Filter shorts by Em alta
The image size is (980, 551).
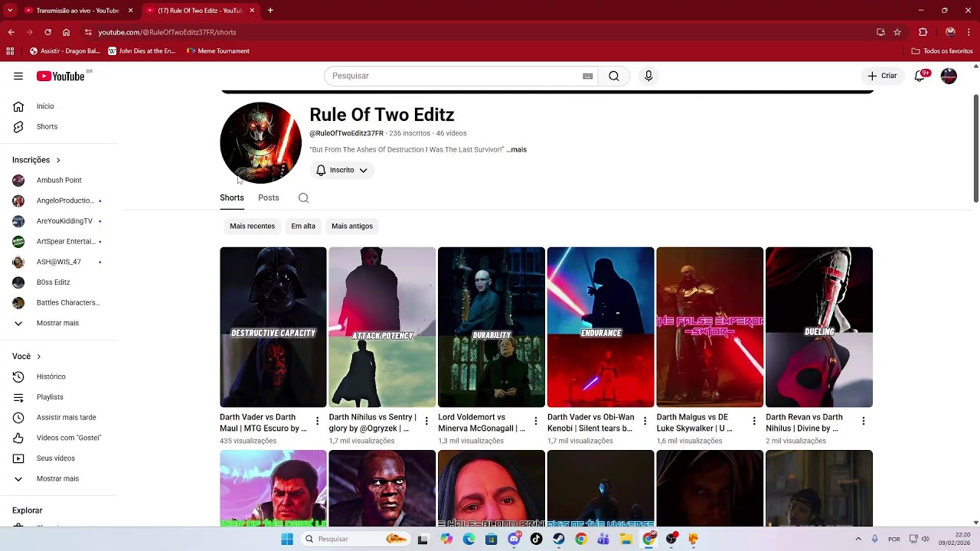[303, 226]
